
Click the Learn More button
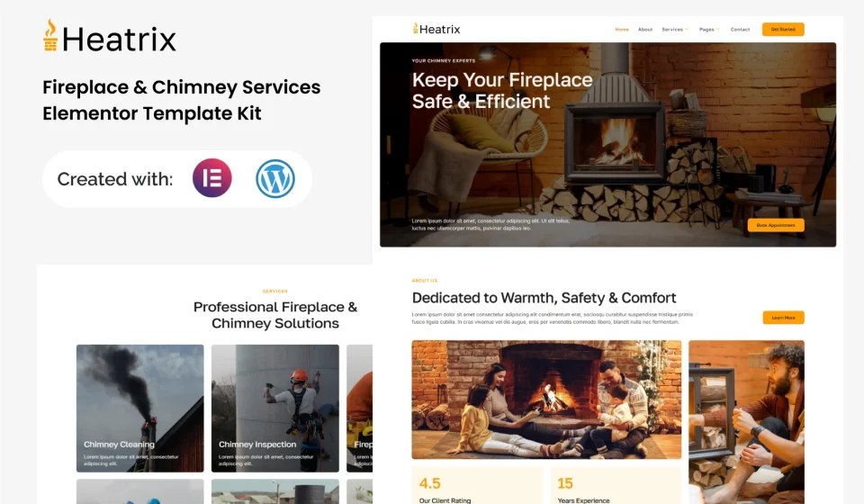click(x=783, y=318)
